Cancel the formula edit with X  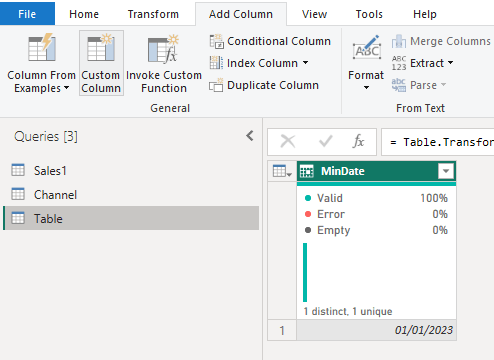[288, 142]
